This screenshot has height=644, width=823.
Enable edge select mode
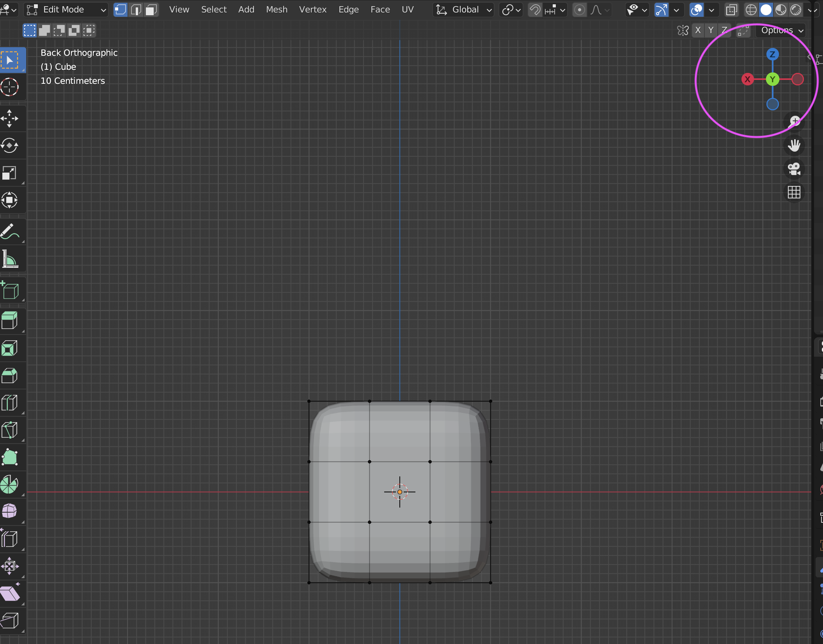click(x=136, y=9)
